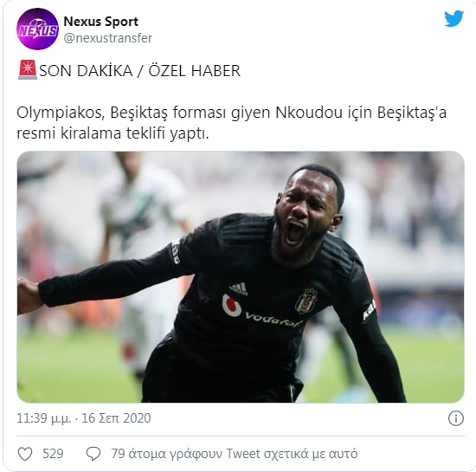Click the Twitter bird logo
This screenshot has height=472, width=476.
pos(453,19)
